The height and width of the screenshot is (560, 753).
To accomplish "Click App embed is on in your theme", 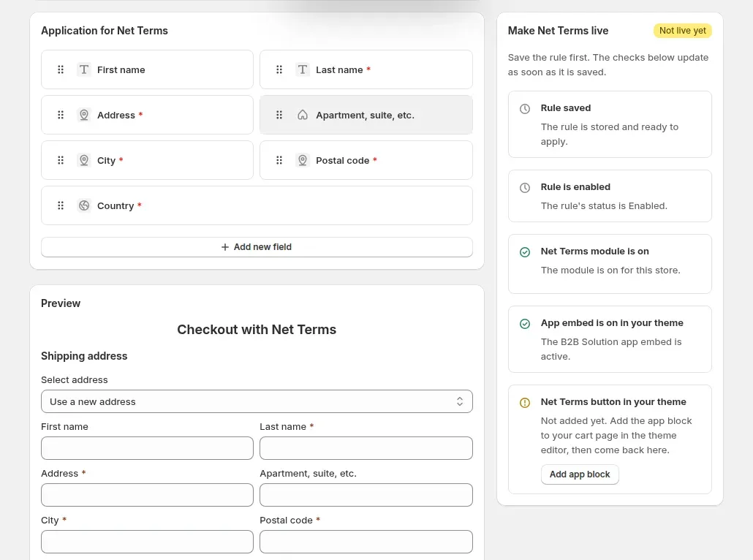I will [x=612, y=322].
